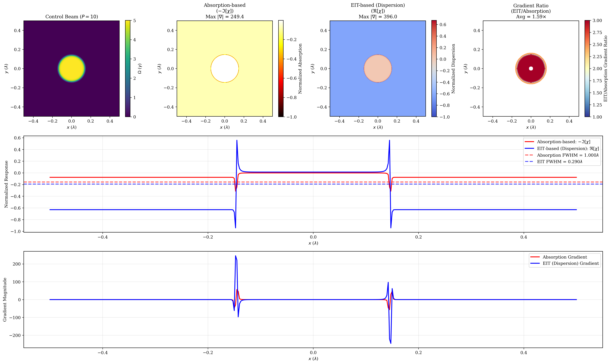Click the Normalized Response y-axis label
611x364 pixels.
6,184
